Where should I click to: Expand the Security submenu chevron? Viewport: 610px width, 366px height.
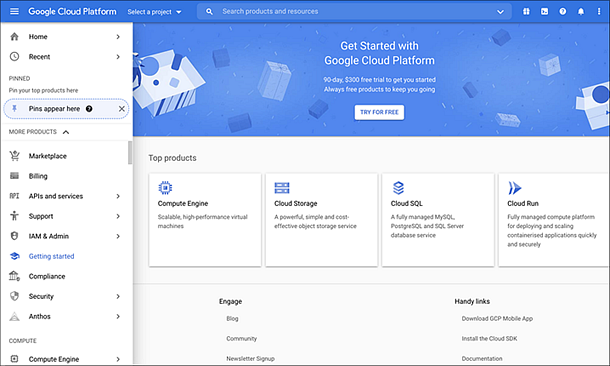(x=118, y=296)
